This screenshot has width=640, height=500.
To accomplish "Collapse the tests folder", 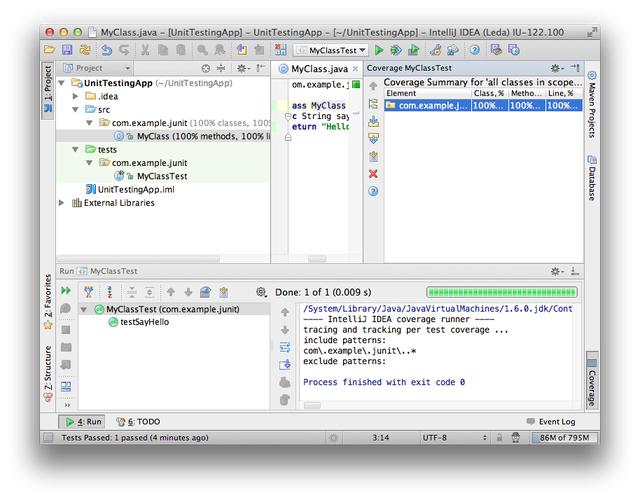I will [75, 150].
